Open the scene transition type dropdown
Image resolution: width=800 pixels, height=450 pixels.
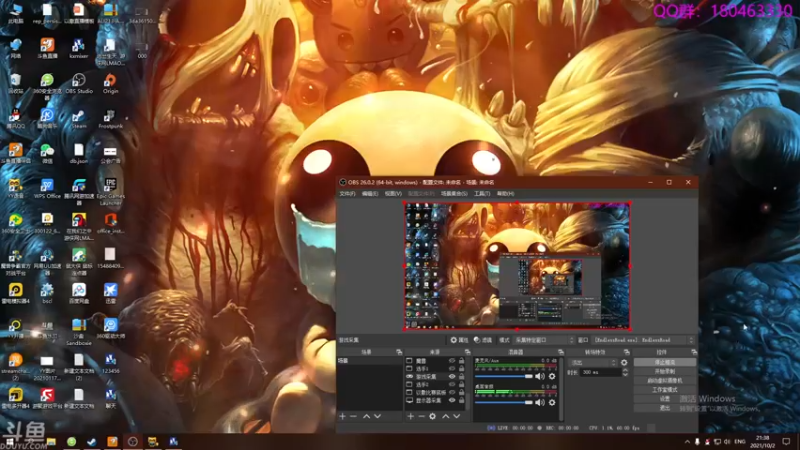point(595,362)
